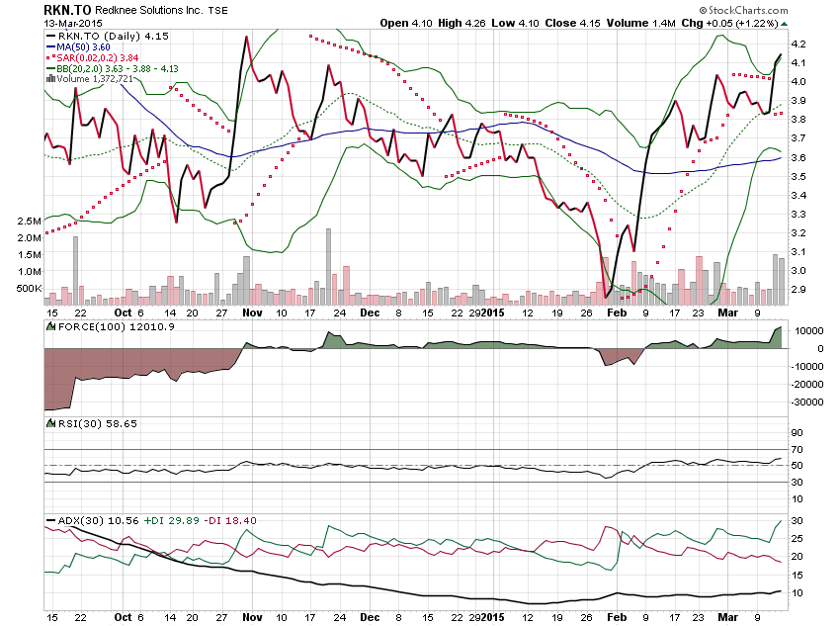The width and height of the screenshot is (840, 626).
Task: Click the black line marker before ADX(30)
Action: click(50, 520)
